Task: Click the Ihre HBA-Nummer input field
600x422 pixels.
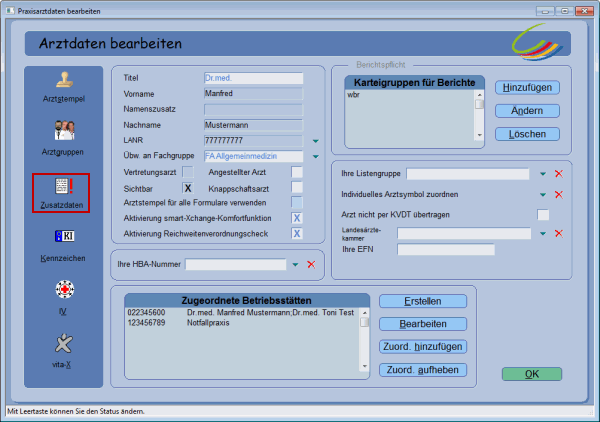Action: point(236,264)
